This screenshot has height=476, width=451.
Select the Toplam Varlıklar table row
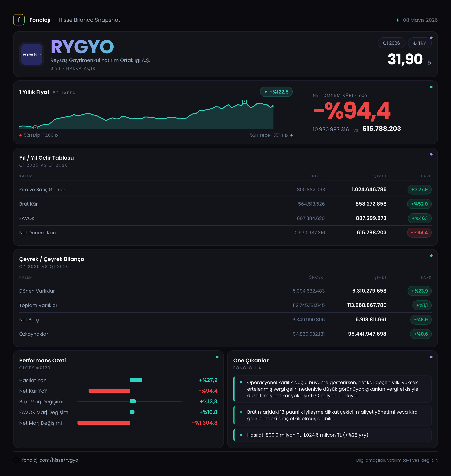click(225, 305)
